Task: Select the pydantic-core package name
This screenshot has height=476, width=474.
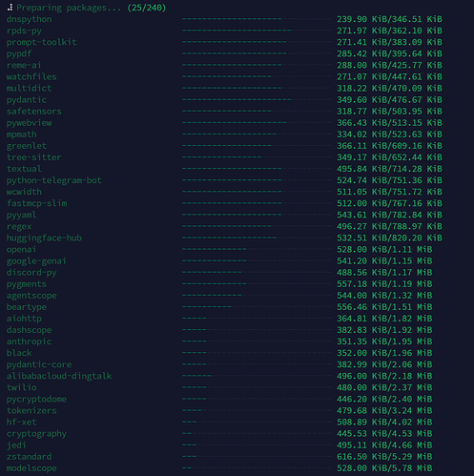Action: click(39, 364)
